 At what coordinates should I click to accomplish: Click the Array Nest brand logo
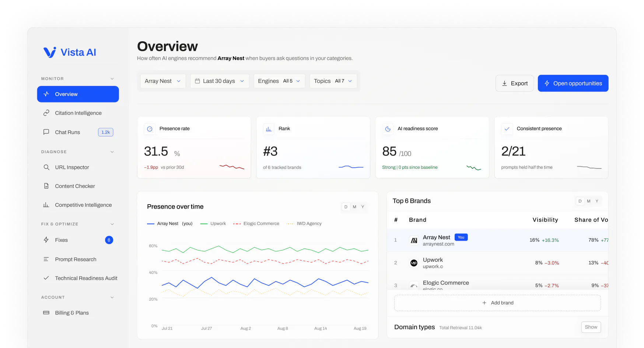(414, 240)
